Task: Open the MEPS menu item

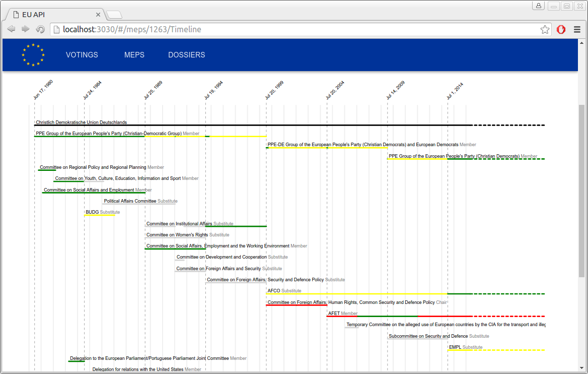Action: click(134, 55)
